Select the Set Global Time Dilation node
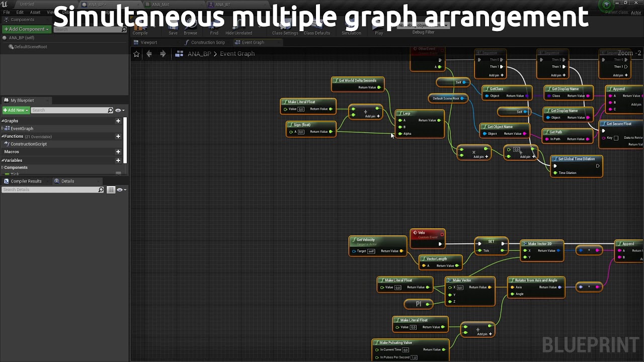The image size is (644, 362). click(x=577, y=166)
